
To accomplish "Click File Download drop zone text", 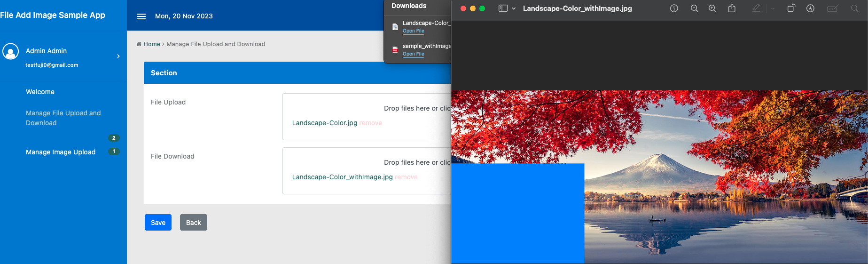I will tap(417, 162).
